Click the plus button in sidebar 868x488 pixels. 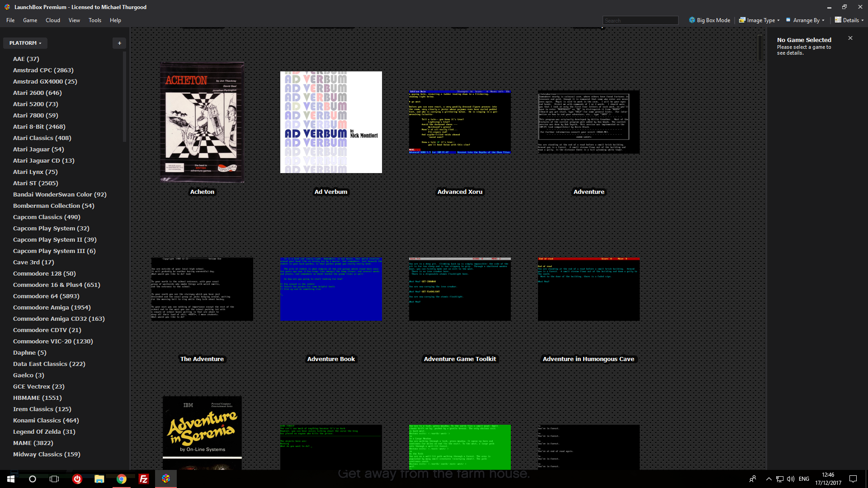pos(119,43)
